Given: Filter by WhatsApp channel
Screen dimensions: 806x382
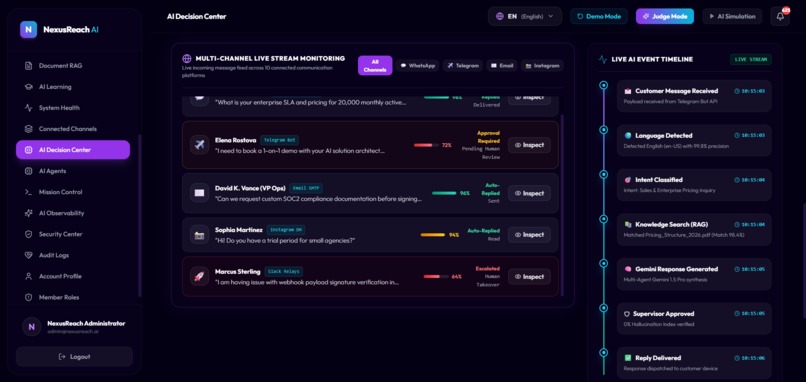Looking at the screenshot, I should 417,66.
